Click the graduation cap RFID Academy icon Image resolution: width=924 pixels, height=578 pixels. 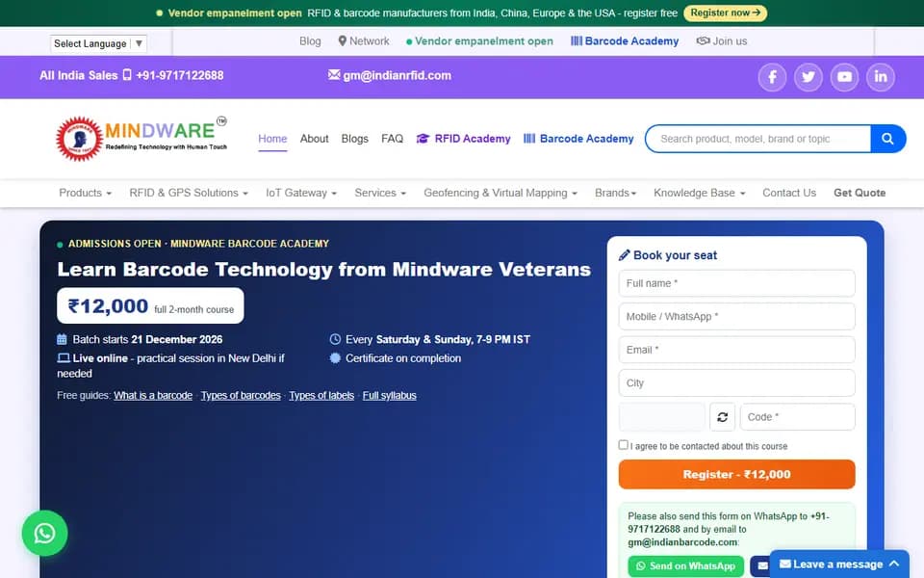pyautogui.click(x=423, y=139)
